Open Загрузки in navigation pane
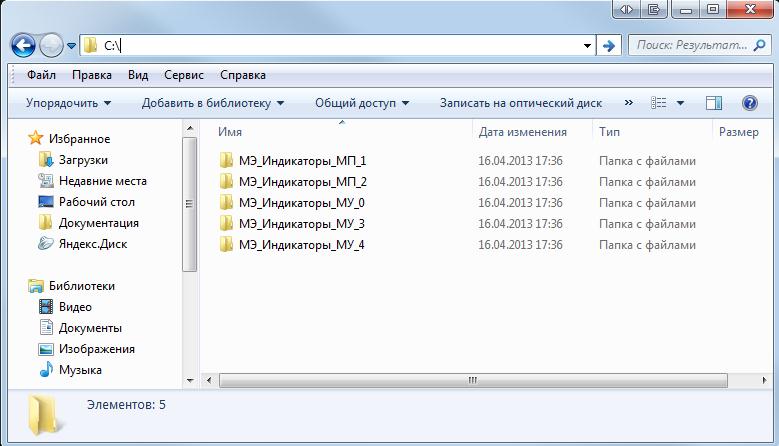 [x=83, y=160]
